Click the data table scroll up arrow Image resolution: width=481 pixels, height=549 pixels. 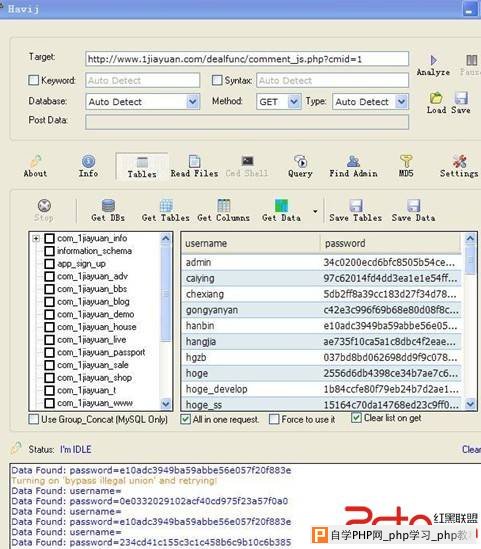click(470, 239)
